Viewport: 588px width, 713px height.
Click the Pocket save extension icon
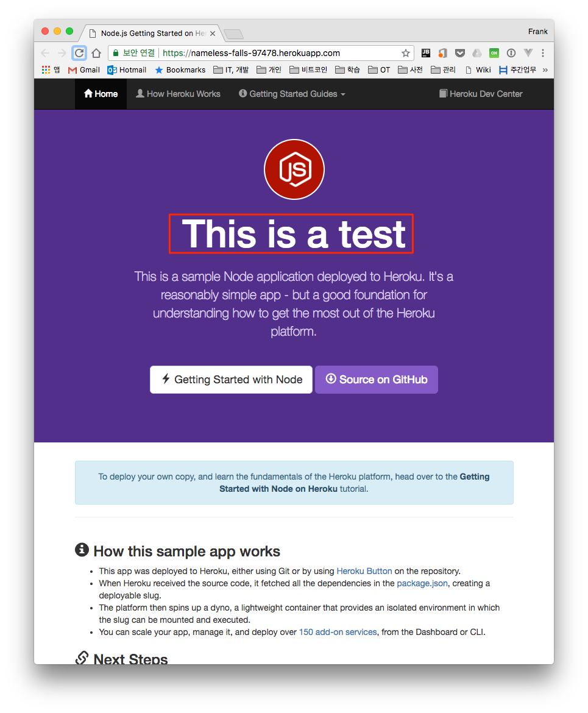pos(460,53)
